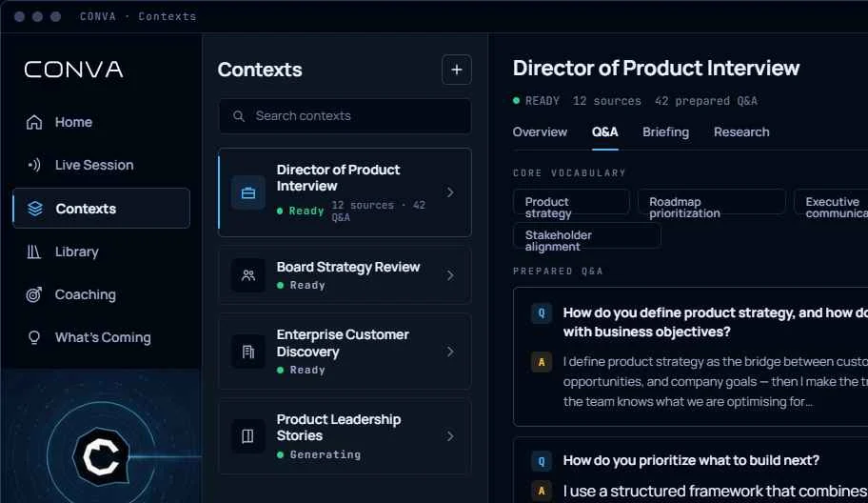The height and width of the screenshot is (503, 868).
Task: Click the 'I use a structured framework' answer
Action: (x=715, y=492)
